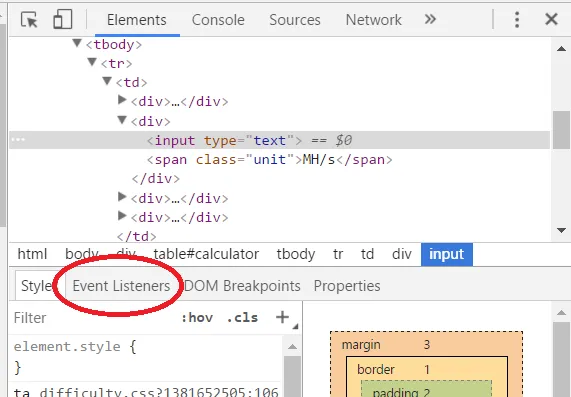The image size is (571, 397).
Task: Expand the last collapsed div before </td>
Action: point(122,216)
